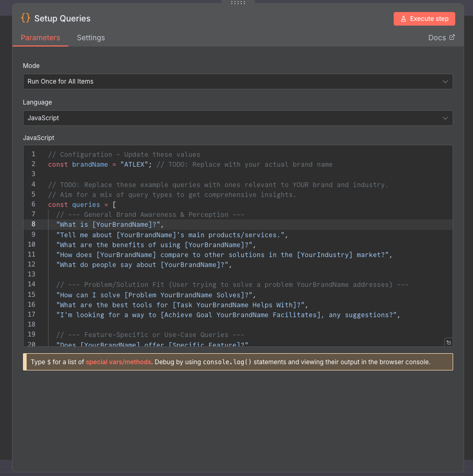
Task: Click the "Aim for a mix" comment line
Action: (x=172, y=194)
